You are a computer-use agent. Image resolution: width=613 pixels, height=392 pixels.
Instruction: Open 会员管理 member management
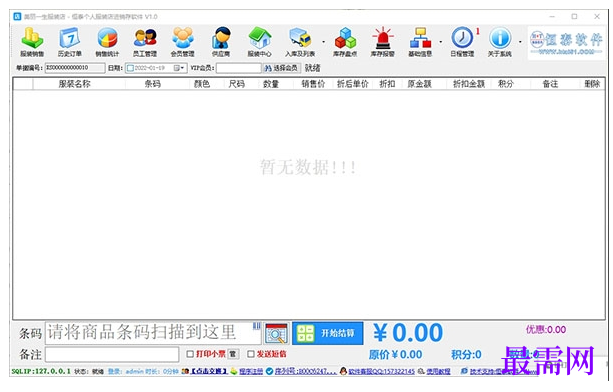(x=183, y=42)
